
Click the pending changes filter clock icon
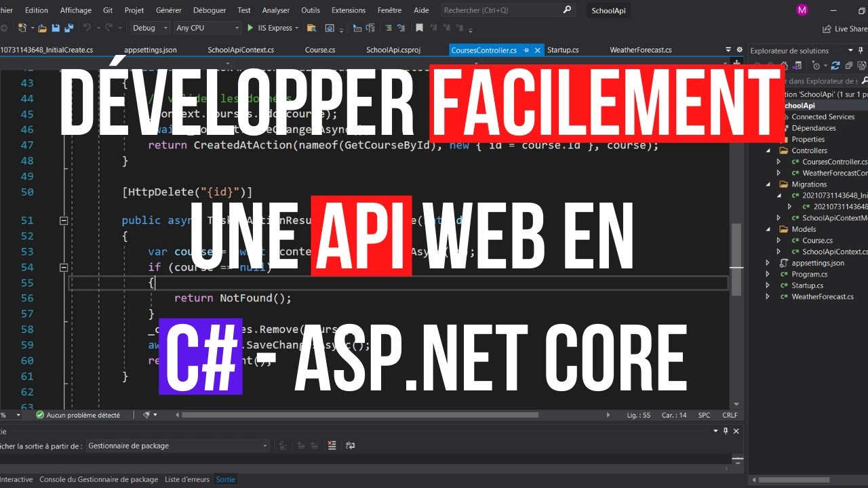click(816, 66)
